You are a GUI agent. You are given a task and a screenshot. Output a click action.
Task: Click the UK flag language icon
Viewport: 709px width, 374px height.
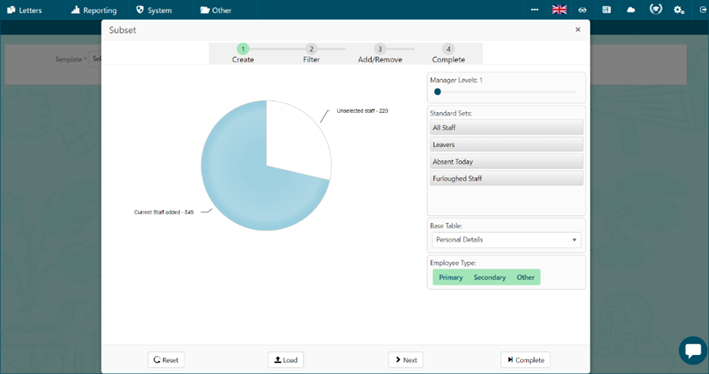pyautogui.click(x=559, y=9)
